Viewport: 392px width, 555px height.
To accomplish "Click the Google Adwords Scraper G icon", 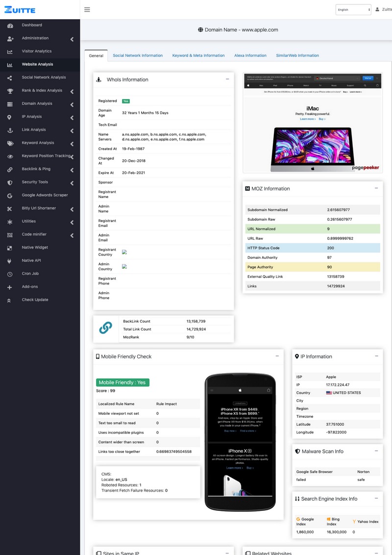I will click(10, 196).
